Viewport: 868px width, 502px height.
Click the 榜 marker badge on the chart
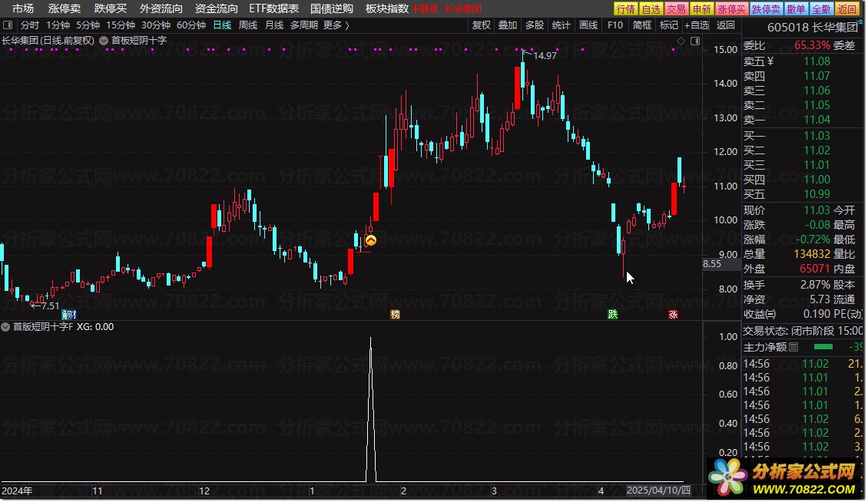396,315
